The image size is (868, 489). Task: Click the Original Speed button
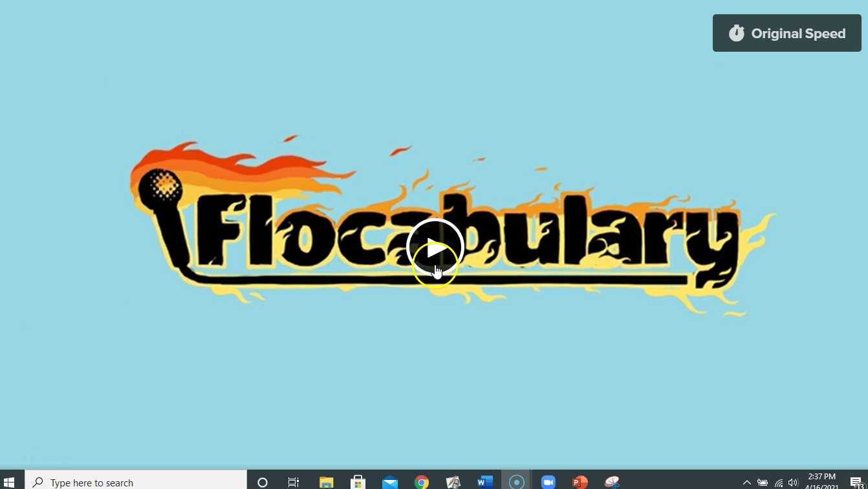tap(787, 33)
